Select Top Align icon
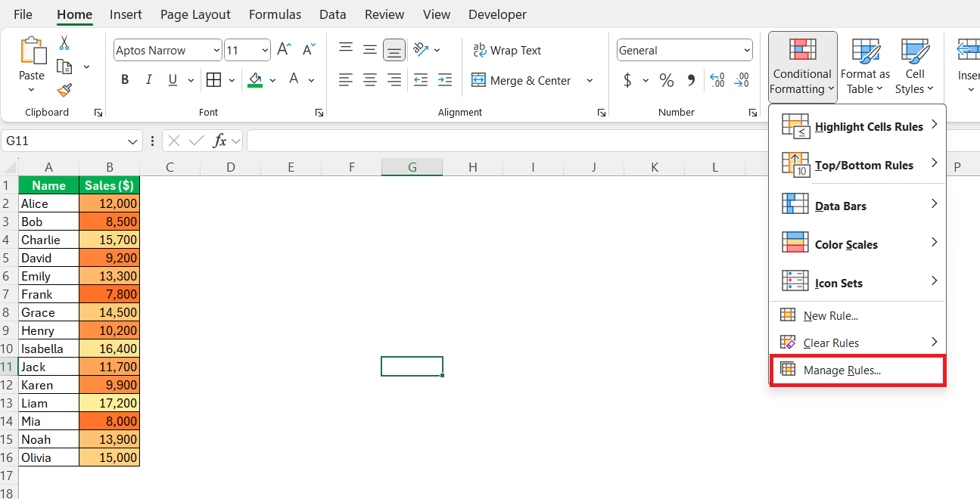 tap(346, 49)
